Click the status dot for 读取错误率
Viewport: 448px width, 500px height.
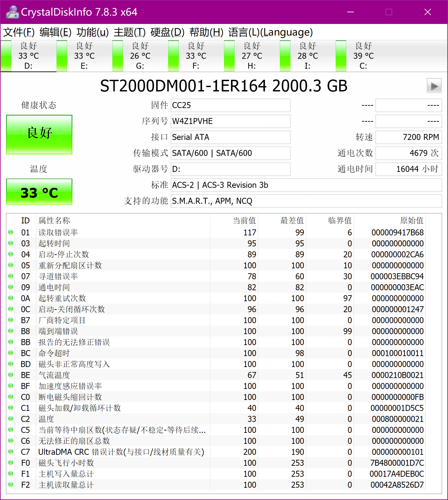pos(11,232)
